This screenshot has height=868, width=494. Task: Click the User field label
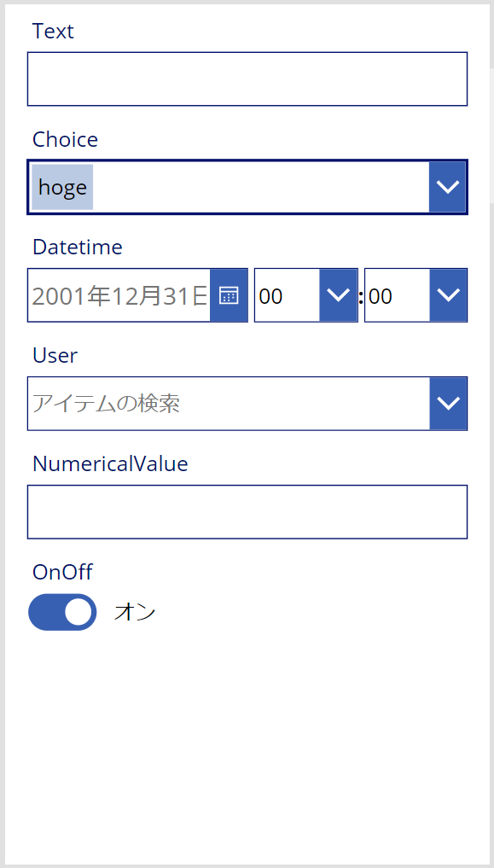[55, 355]
